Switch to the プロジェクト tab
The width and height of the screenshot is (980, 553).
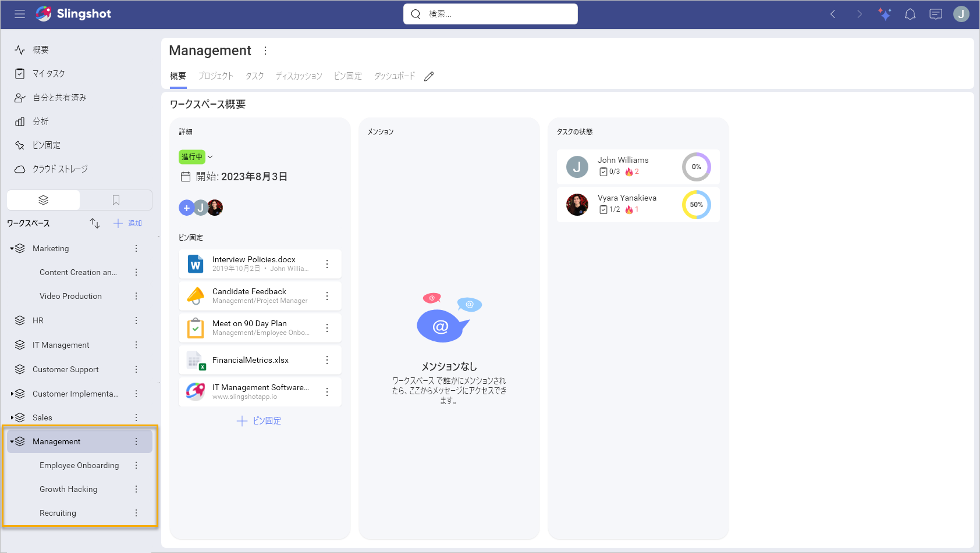click(x=215, y=76)
